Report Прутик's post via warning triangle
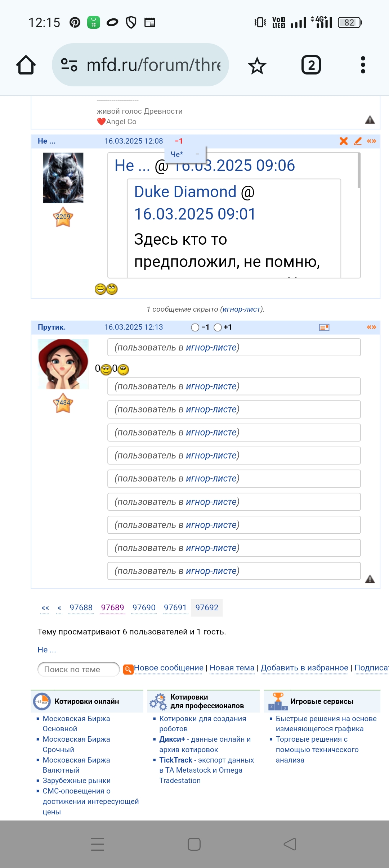The width and height of the screenshot is (389, 868). pos(370,579)
